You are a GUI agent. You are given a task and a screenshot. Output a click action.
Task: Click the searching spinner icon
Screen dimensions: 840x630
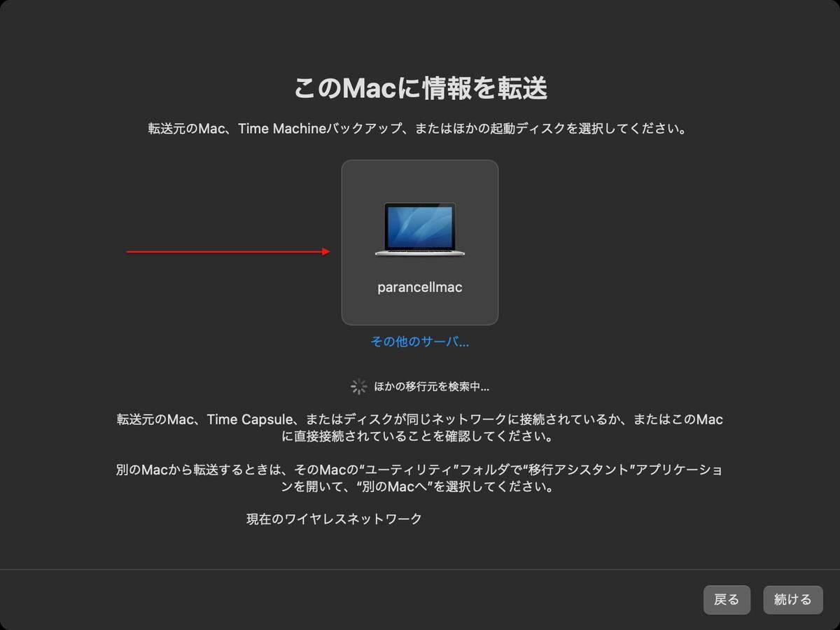pyautogui.click(x=359, y=386)
